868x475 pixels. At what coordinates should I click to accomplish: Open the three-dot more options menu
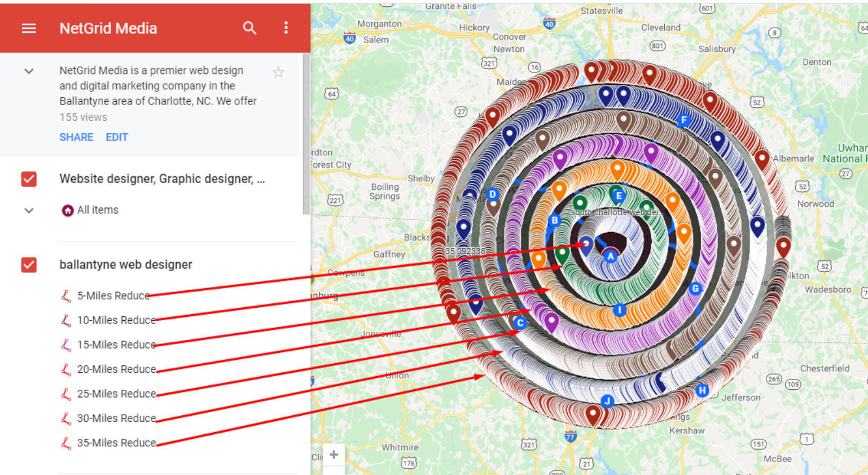tap(286, 28)
